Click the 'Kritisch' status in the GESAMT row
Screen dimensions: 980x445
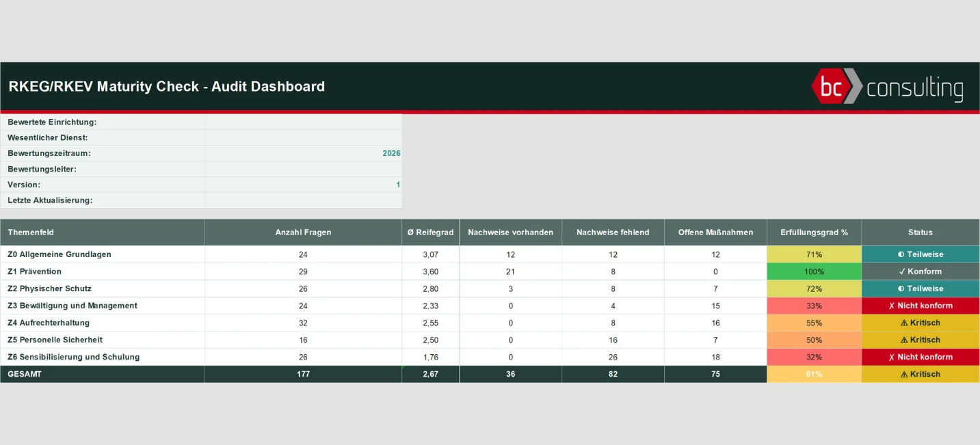pos(921,374)
